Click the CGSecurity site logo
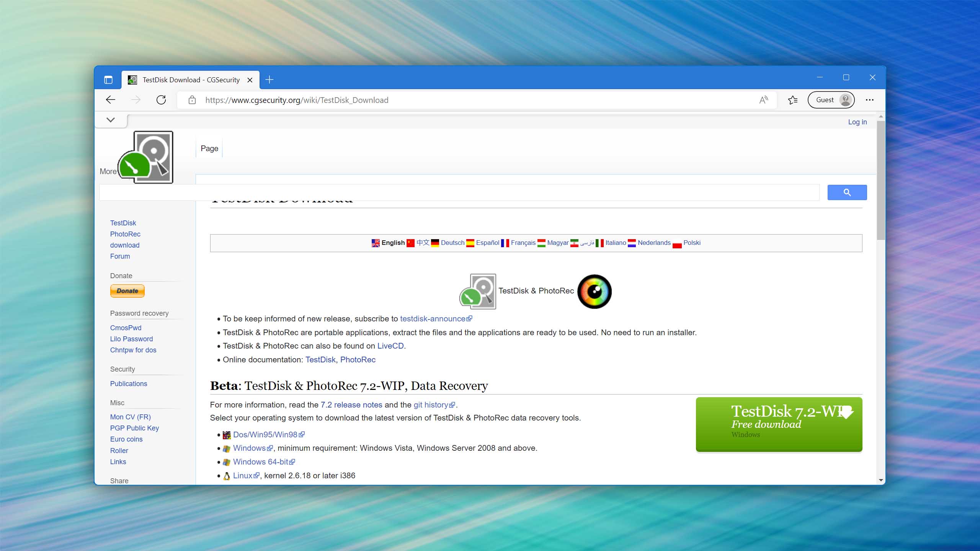 pos(146,157)
